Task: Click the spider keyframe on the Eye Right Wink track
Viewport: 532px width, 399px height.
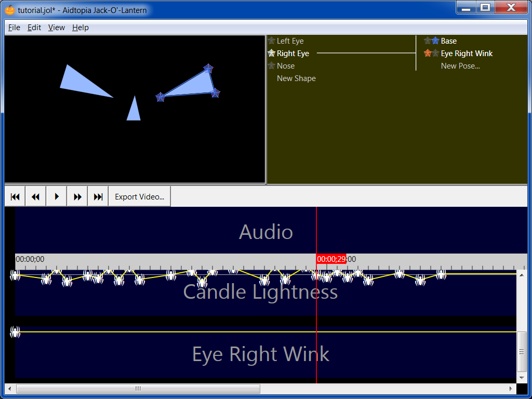Action: pos(15,332)
